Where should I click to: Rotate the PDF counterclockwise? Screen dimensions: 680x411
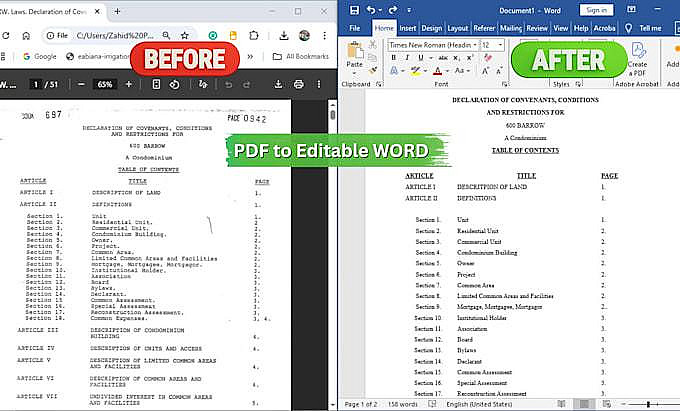(x=174, y=84)
